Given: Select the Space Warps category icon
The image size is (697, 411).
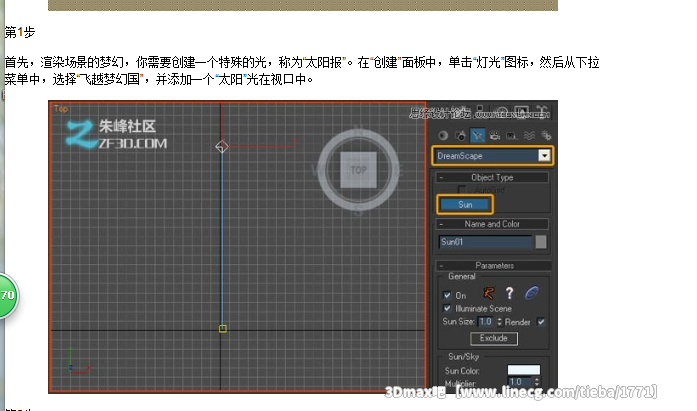Looking at the screenshot, I should click(x=529, y=136).
